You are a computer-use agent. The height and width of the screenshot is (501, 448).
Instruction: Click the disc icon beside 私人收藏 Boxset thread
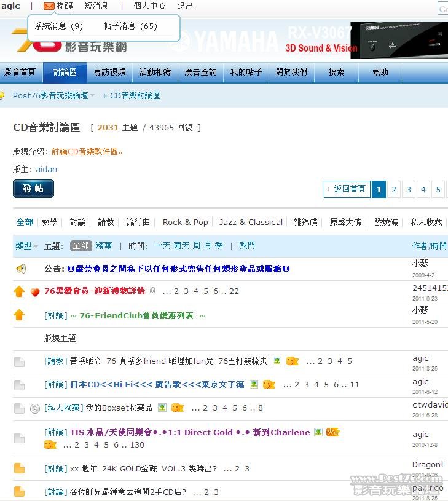click(x=35, y=408)
